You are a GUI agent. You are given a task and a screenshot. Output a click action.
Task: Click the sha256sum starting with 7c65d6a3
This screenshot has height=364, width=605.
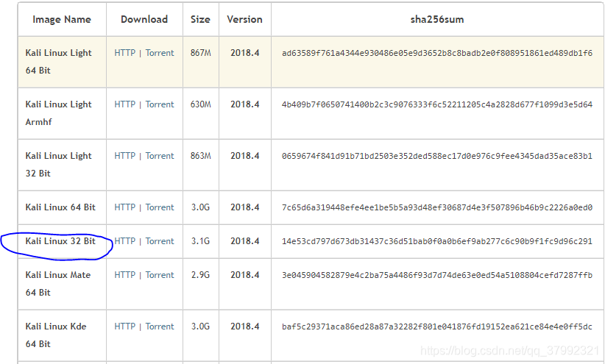(437, 207)
